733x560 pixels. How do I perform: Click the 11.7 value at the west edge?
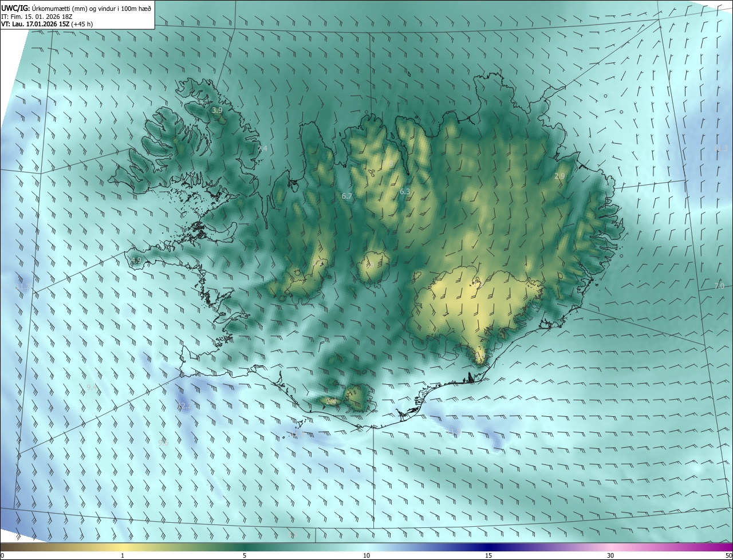[x=23, y=287]
